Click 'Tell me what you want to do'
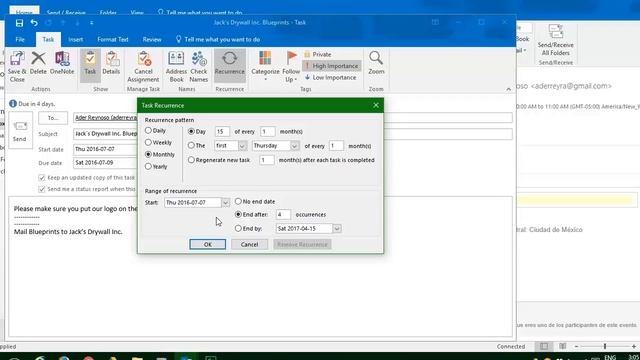This screenshot has width=640, height=360. click(218, 40)
